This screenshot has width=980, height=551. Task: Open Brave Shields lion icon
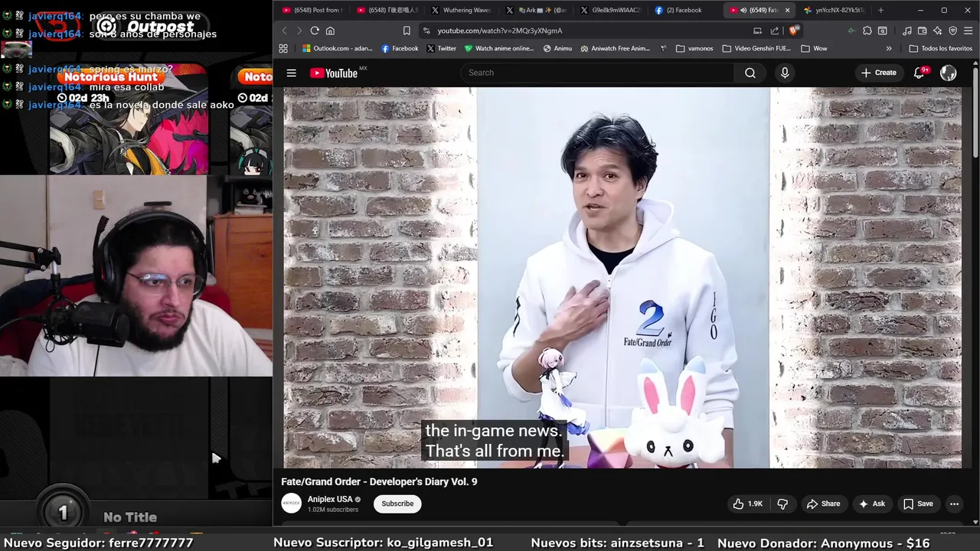coord(794,31)
